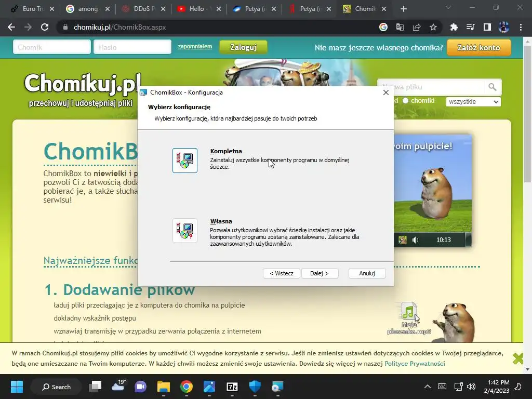
Task: Click the Załóż konto button
Action: (x=478, y=47)
